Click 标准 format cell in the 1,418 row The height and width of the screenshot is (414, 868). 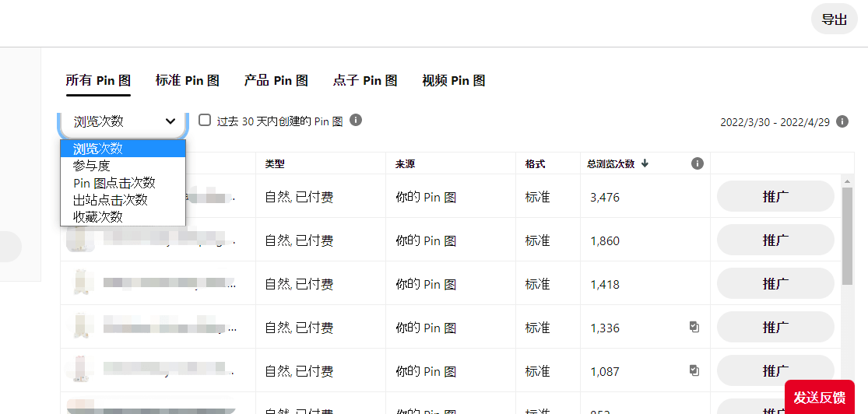[x=537, y=284]
